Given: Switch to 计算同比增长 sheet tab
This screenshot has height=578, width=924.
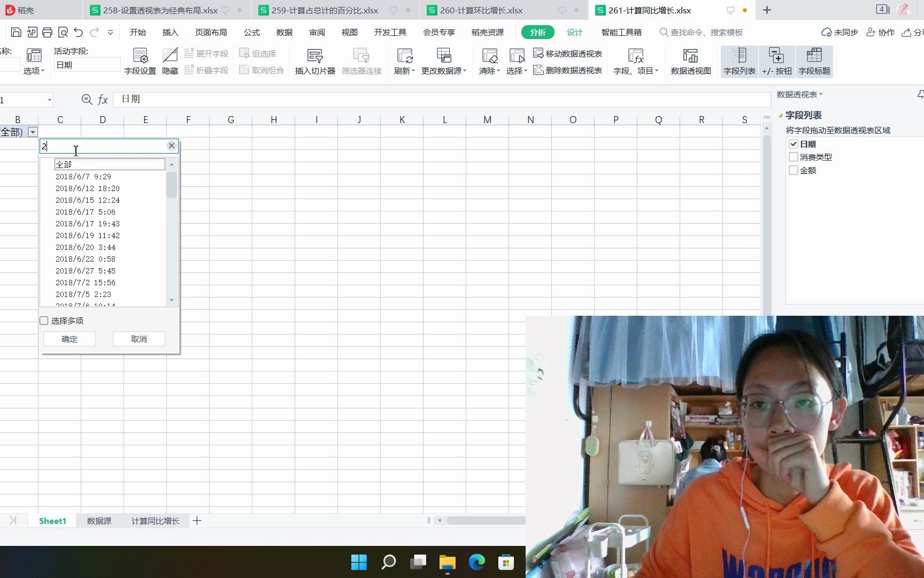Looking at the screenshot, I should pos(156,521).
